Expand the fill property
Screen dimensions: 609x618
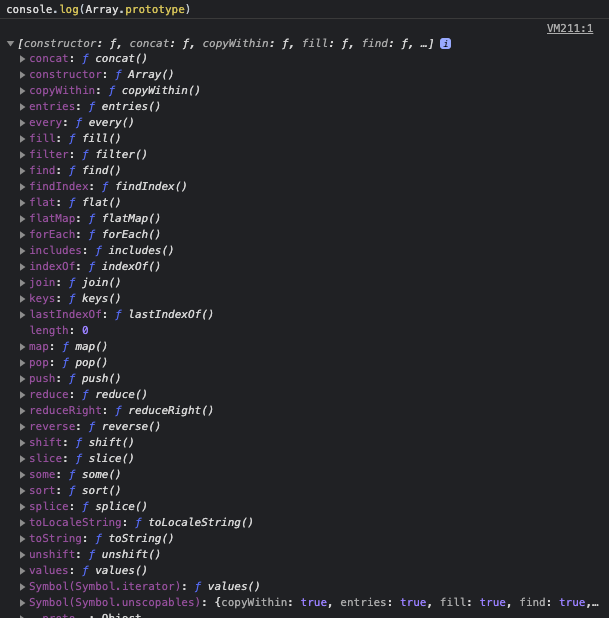tap(22, 139)
